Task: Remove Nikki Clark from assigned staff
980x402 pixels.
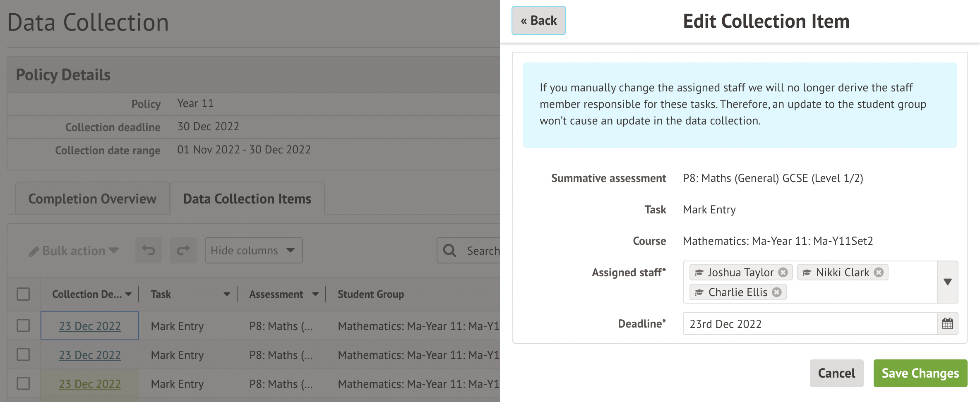Action: coord(879,272)
